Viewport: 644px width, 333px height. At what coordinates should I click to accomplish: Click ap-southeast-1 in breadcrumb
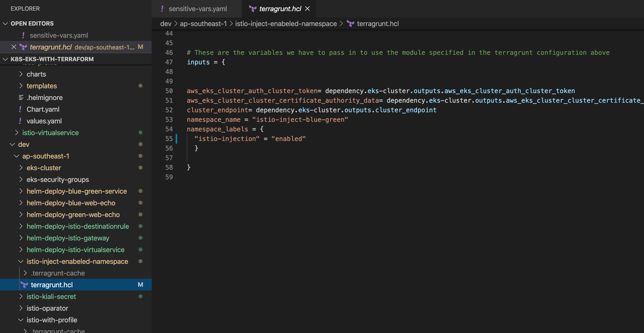203,24
